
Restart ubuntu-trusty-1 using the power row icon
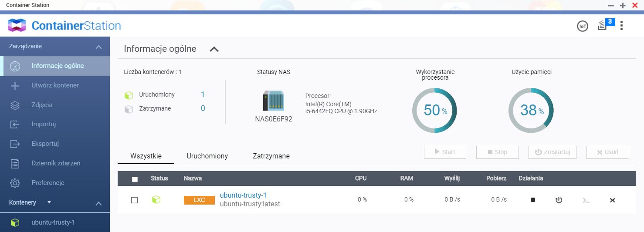(x=559, y=200)
